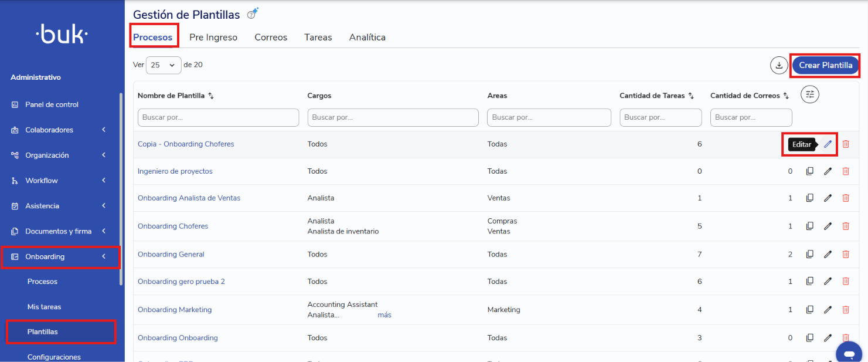Switch to the Tareas tab
This screenshot has height=362, width=868.
pyautogui.click(x=318, y=37)
